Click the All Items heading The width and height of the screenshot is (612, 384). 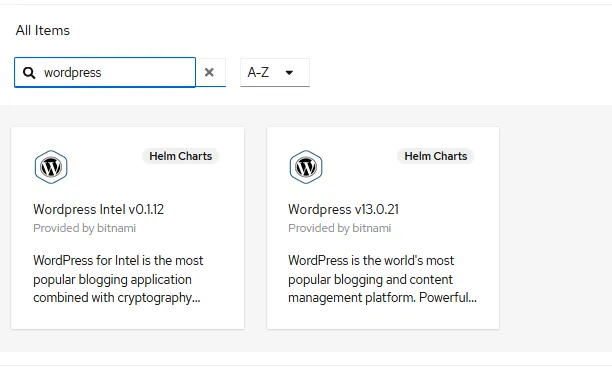click(x=43, y=30)
